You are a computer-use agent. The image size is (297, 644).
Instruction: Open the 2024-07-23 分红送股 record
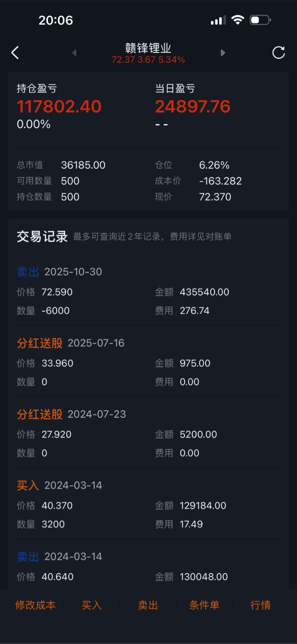[148, 434]
